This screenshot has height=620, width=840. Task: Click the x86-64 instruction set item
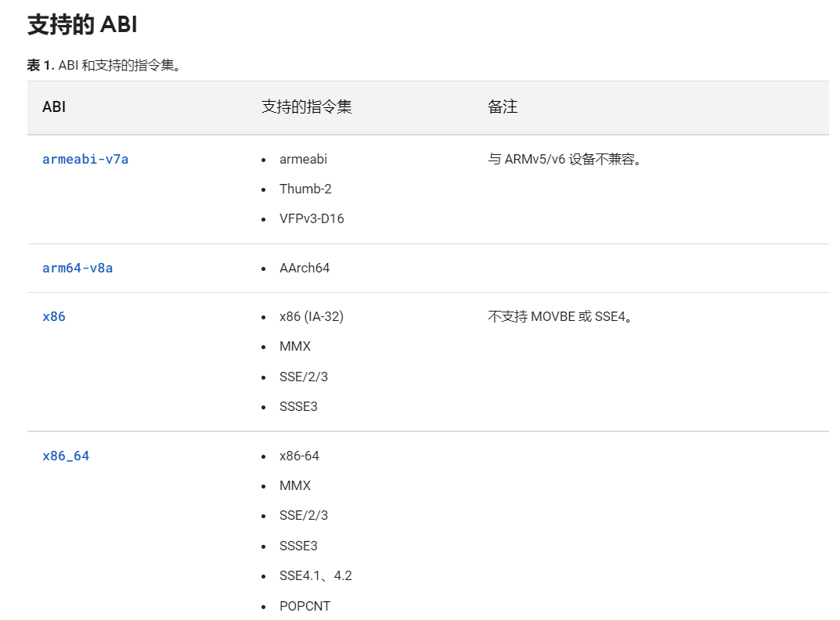[x=299, y=456]
